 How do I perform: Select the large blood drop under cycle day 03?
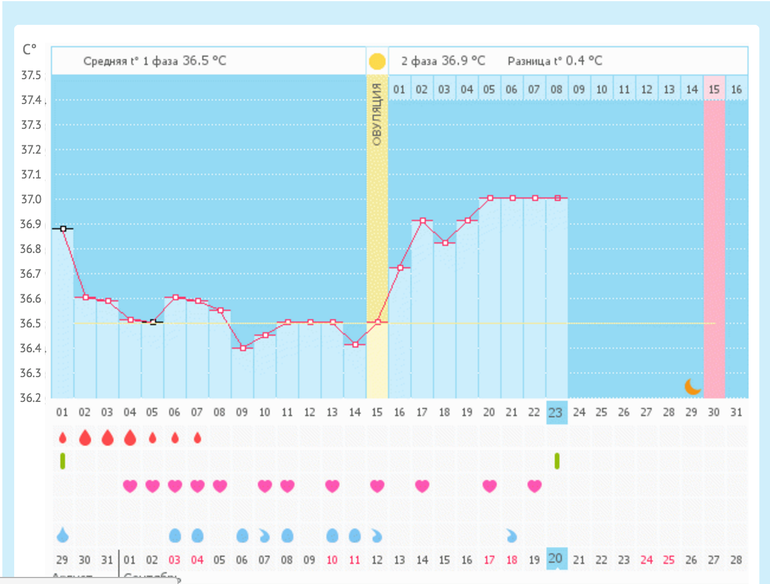(108, 437)
